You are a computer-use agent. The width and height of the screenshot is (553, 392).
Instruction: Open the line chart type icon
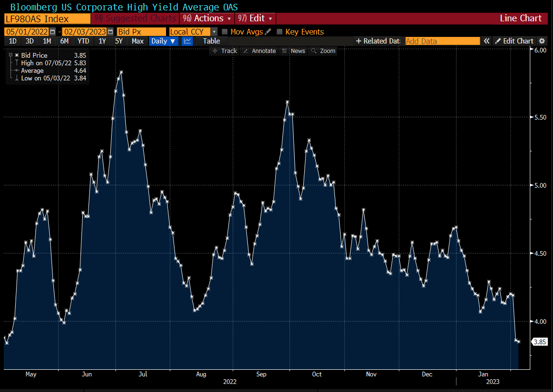[187, 41]
